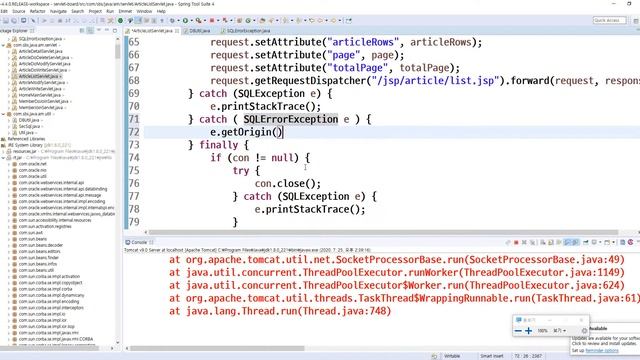This screenshot has width=640, height=360.
Task: Click Collapse All in Package Explorer
Action: [82, 31]
